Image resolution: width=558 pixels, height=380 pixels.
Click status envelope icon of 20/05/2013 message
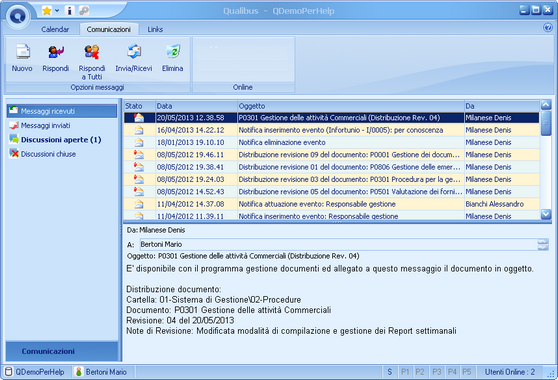point(139,118)
